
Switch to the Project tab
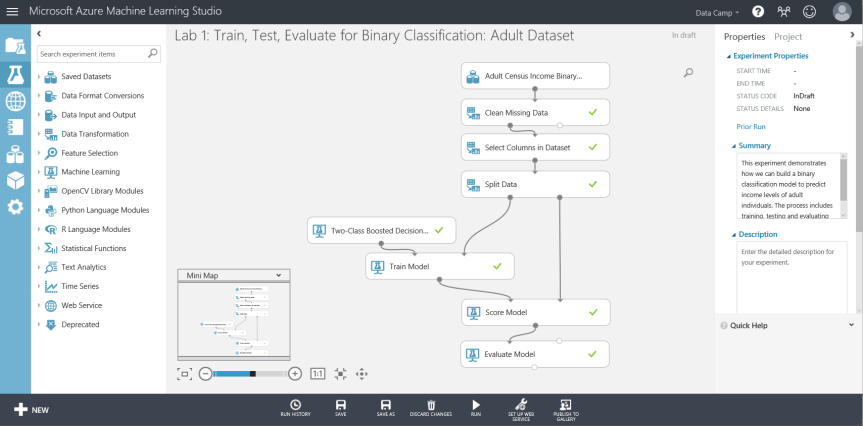point(788,37)
